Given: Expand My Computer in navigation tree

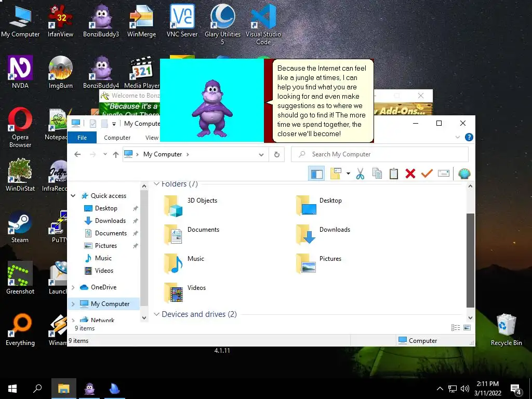Looking at the screenshot, I should [x=73, y=304].
